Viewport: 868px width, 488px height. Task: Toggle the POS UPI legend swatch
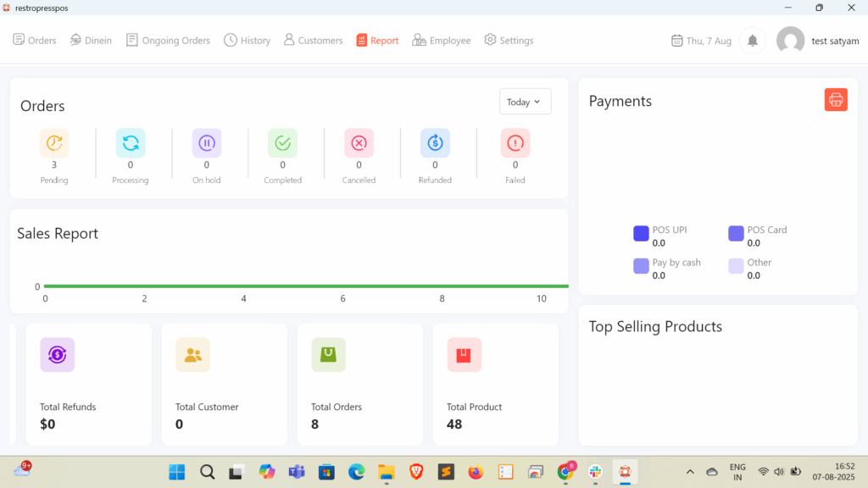pyautogui.click(x=641, y=233)
